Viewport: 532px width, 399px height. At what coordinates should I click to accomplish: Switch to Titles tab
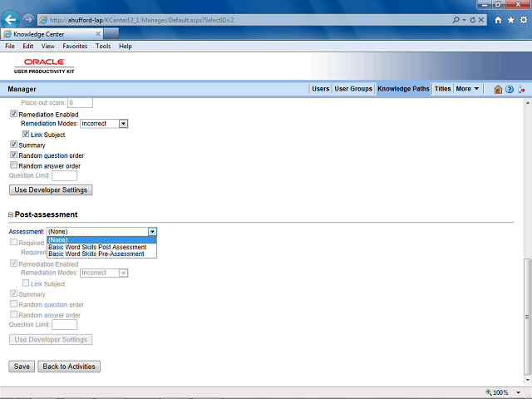443,89
